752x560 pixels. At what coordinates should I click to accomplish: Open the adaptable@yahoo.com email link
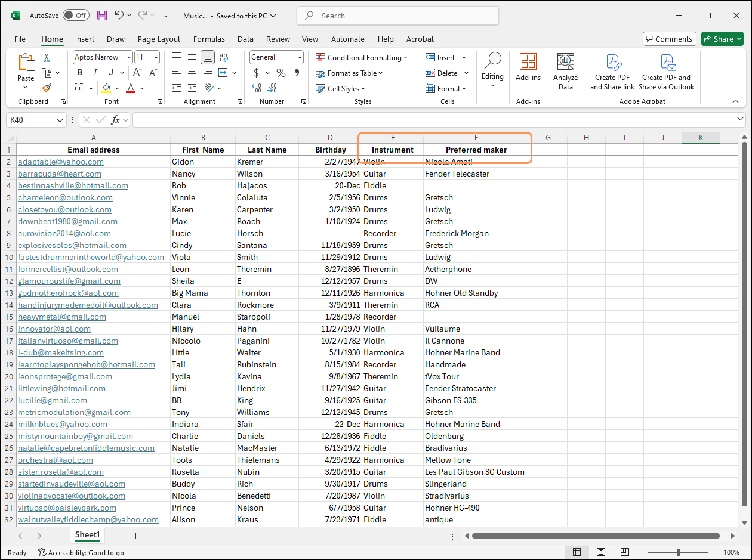point(61,162)
